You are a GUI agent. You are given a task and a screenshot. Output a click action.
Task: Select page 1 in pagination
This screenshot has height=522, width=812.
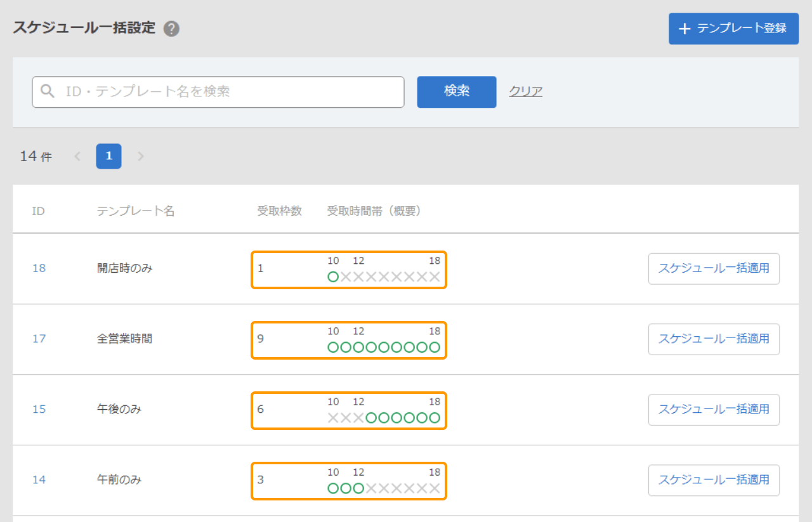coord(108,156)
